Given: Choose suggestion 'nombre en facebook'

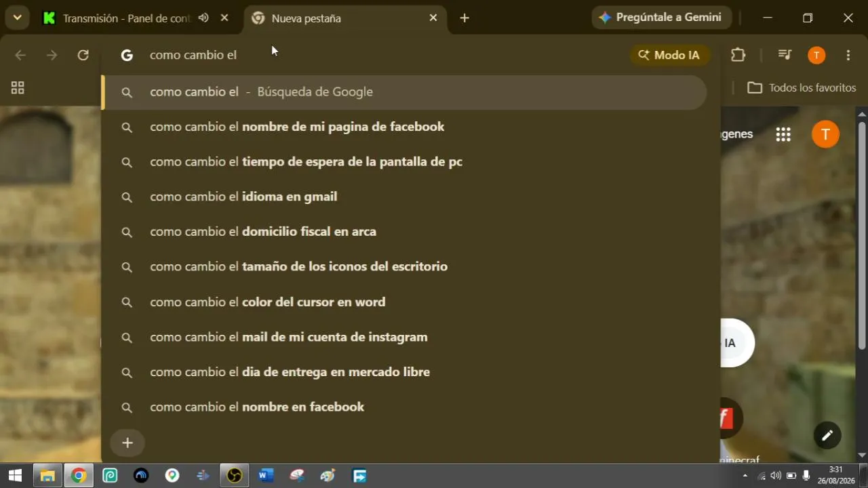Looking at the screenshot, I should click(x=404, y=407).
